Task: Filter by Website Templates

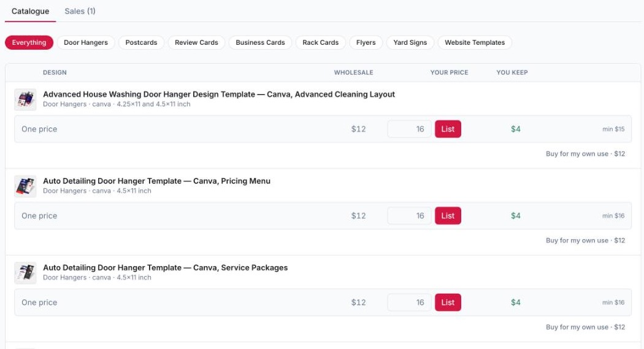Action: (x=475, y=42)
